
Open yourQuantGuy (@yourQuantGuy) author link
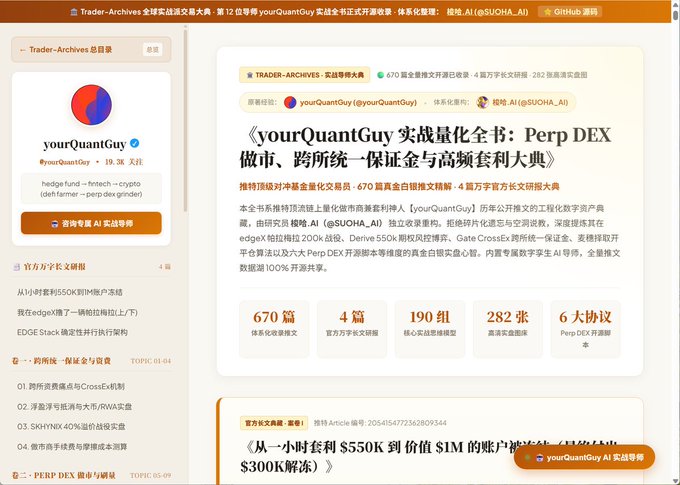point(358,102)
